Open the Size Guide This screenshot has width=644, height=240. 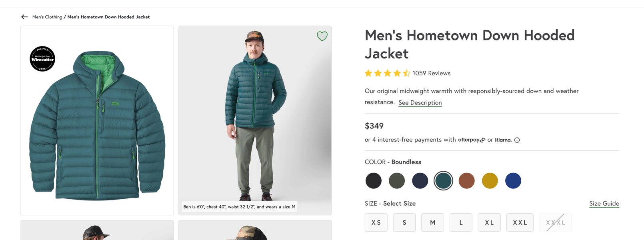[x=604, y=203]
